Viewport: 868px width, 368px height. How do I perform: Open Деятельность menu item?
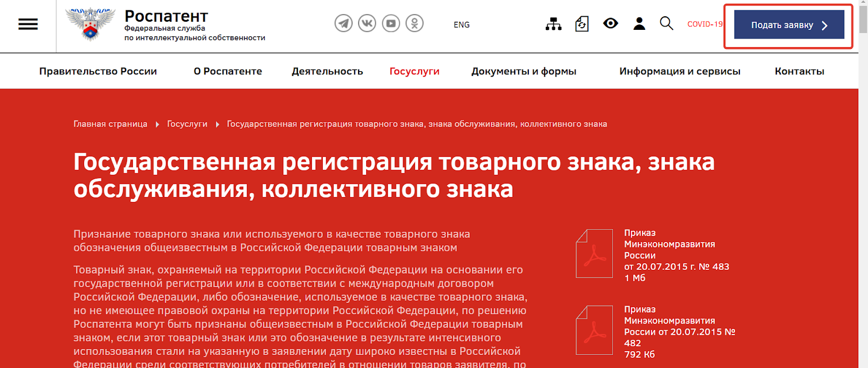coord(328,71)
